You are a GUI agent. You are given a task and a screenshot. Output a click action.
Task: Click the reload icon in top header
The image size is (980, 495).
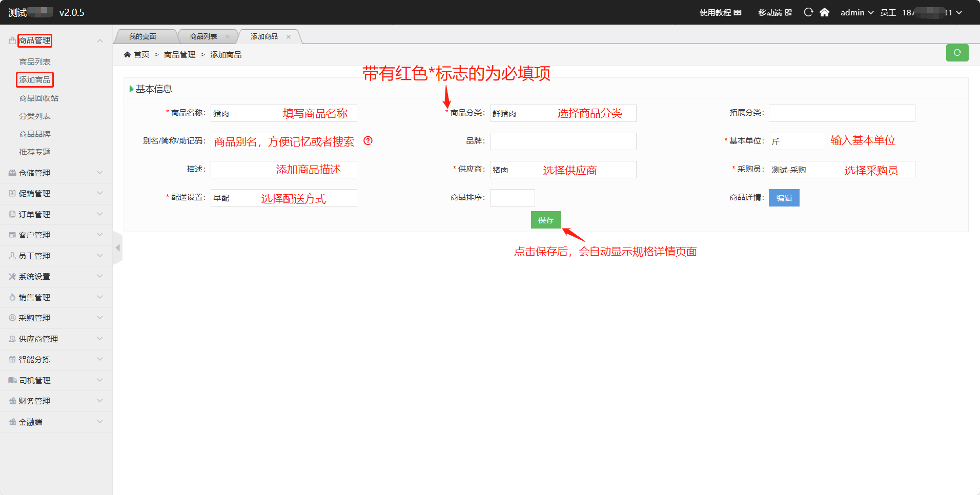[808, 12]
